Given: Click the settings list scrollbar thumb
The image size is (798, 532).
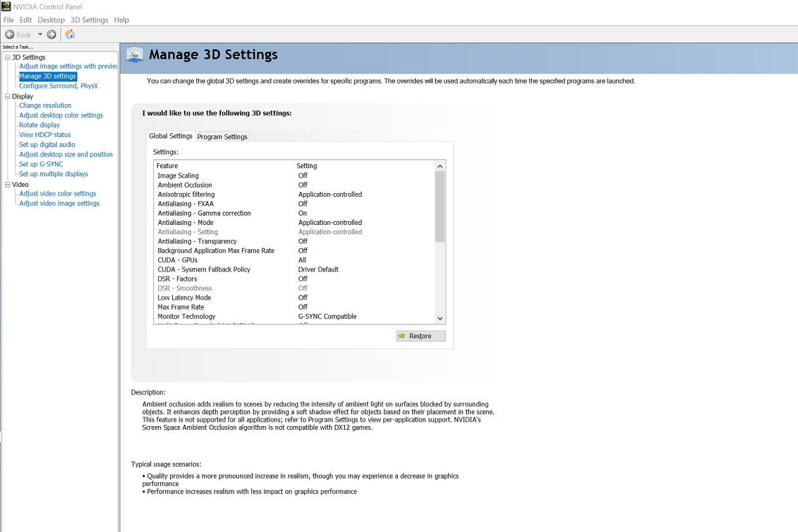Looking at the screenshot, I should (x=440, y=206).
